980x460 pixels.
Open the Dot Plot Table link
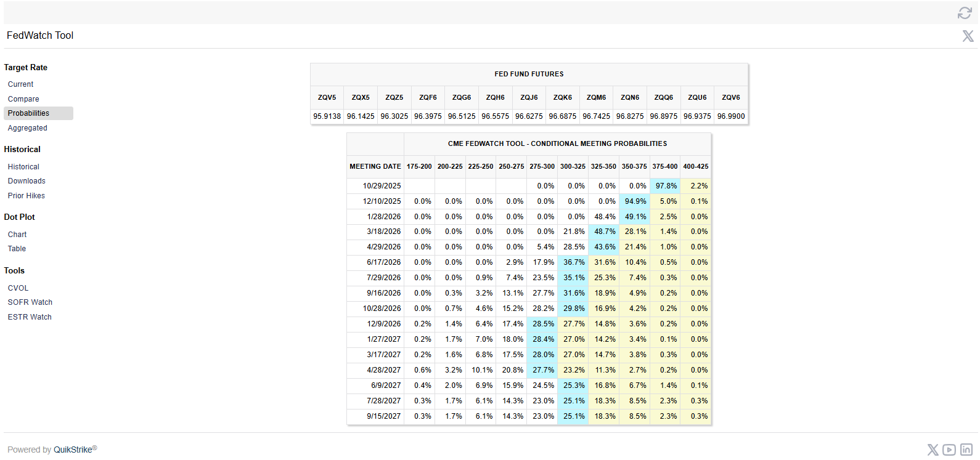(17, 249)
